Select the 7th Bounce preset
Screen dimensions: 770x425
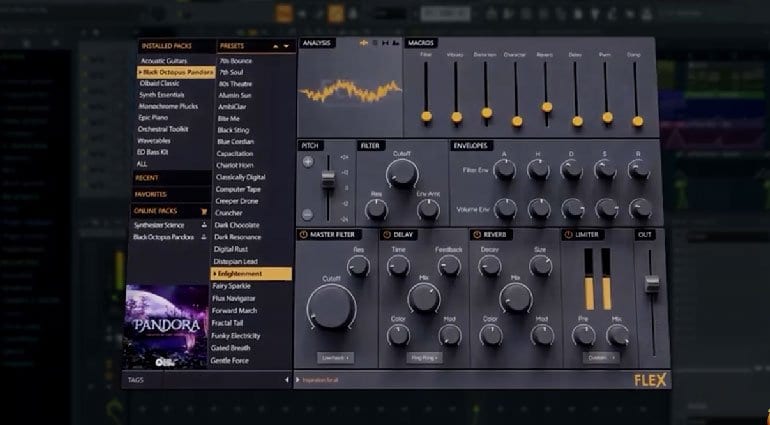click(236, 61)
